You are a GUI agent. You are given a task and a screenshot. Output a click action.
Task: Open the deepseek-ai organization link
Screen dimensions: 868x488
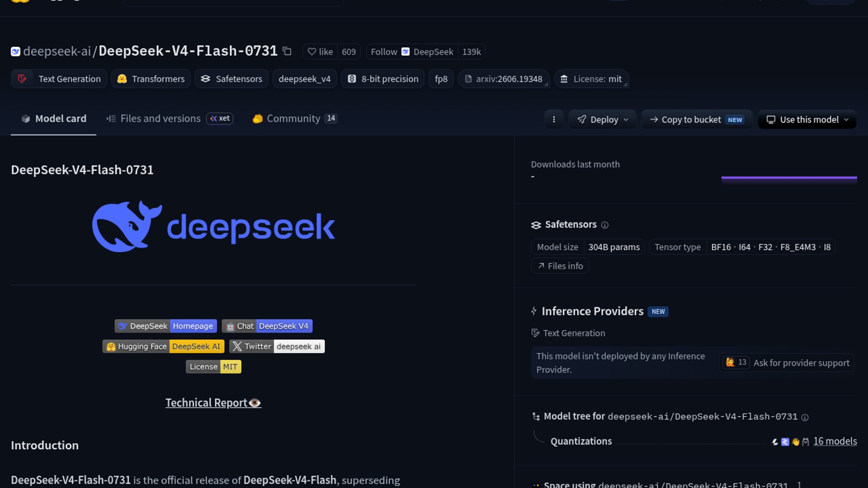point(57,52)
